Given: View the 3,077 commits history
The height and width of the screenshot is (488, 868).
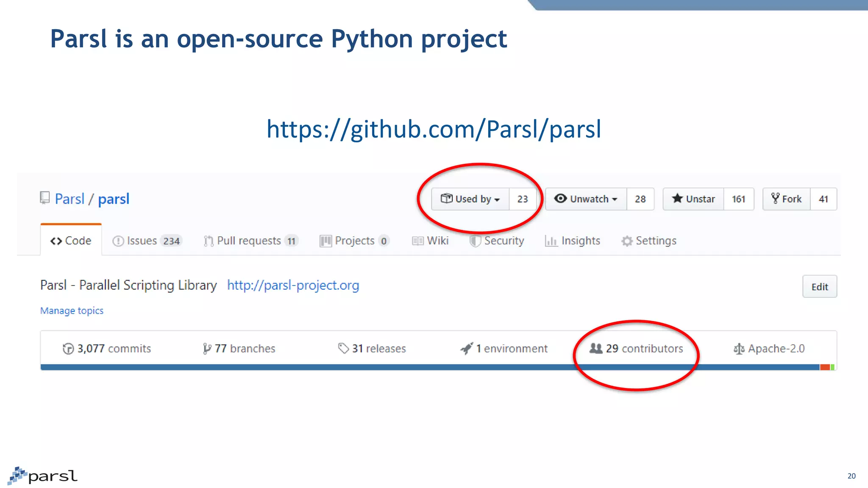Looking at the screenshot, I should (x=107, y=348).
